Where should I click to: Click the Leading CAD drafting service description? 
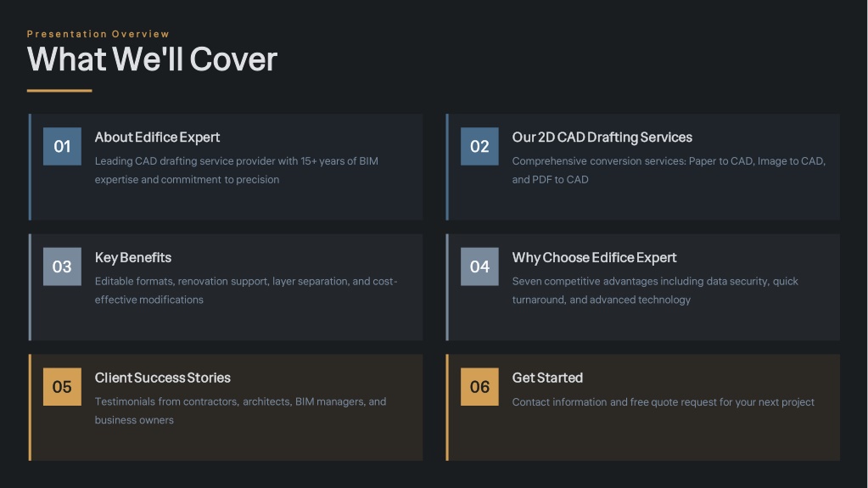(236, 170)
